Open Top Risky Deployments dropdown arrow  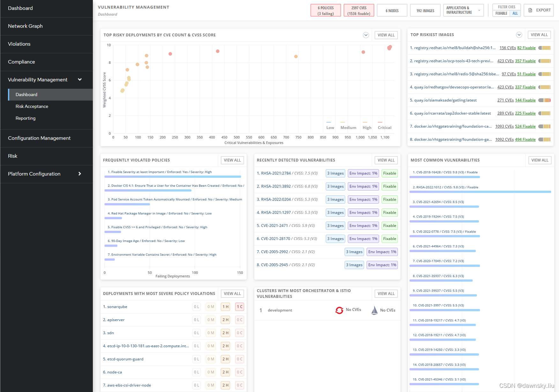point(366,35)
